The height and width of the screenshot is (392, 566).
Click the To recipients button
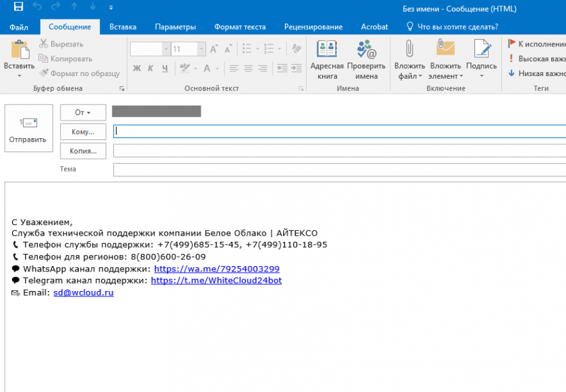83,131
